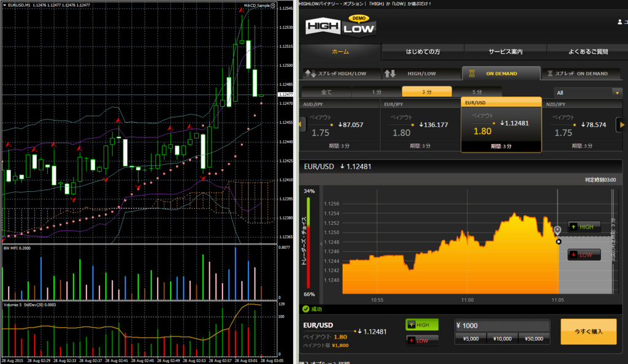Image resolution: width=628 pixels, height=364 pixels.
Task: Set amount with the ¥5,000 button
Action: point(470,339)
